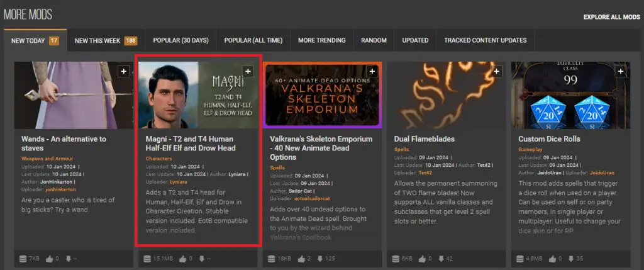
Task: Click the plus icon on Wands mod thumbnail
Action: [124, 72]
